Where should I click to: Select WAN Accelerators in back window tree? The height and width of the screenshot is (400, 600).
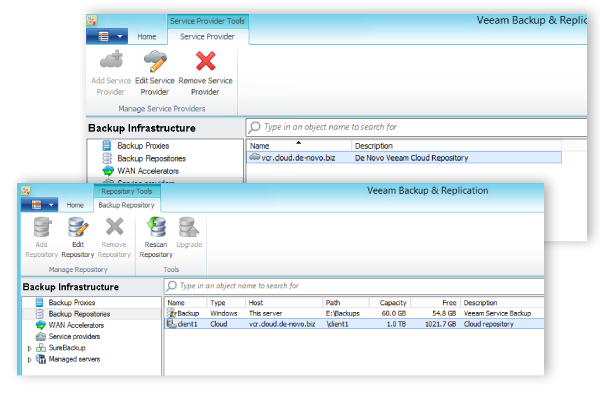point(148,171)
